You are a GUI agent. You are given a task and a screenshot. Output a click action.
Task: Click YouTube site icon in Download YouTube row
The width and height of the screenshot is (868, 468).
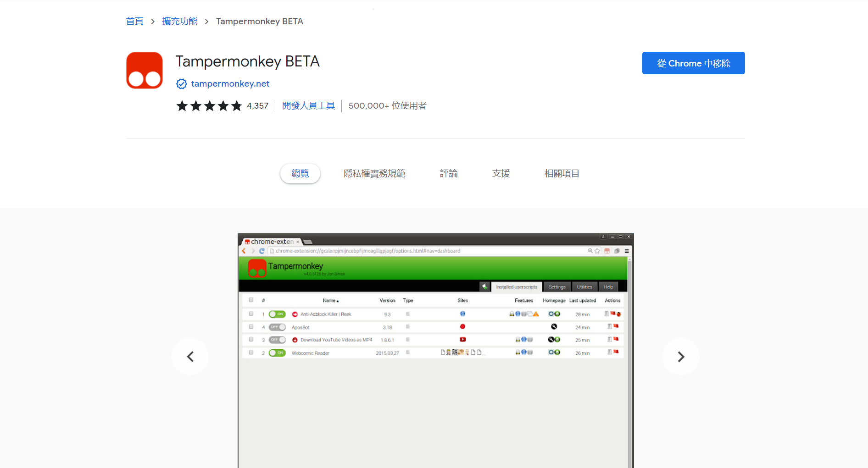point(462,340)
